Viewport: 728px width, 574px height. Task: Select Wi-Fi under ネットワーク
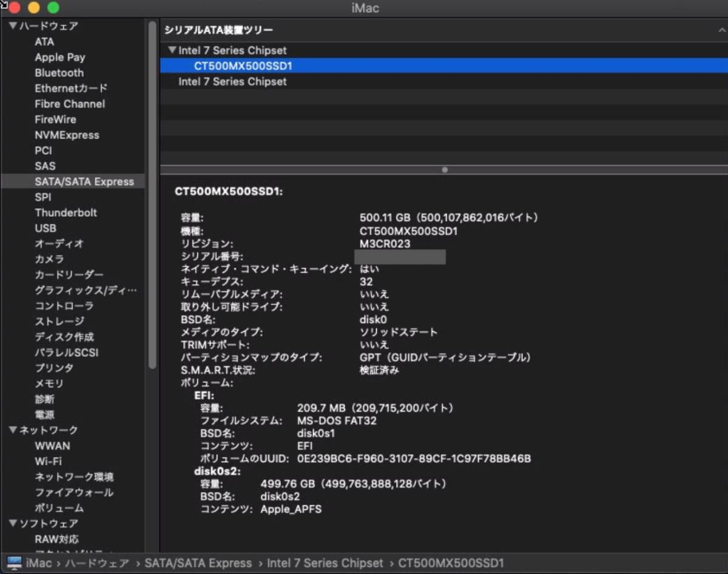pos(48,461)
